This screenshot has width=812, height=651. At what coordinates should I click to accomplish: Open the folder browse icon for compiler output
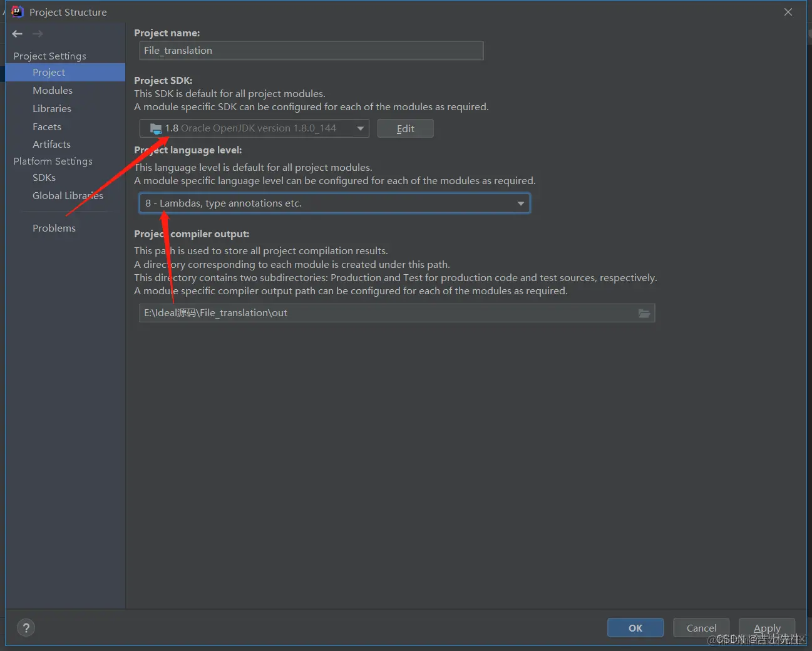(x=644, y=313)
